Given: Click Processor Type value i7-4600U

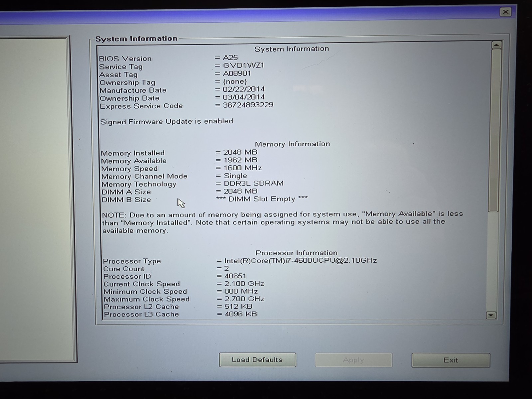Looking at the screenshot, I should [301, 260].
